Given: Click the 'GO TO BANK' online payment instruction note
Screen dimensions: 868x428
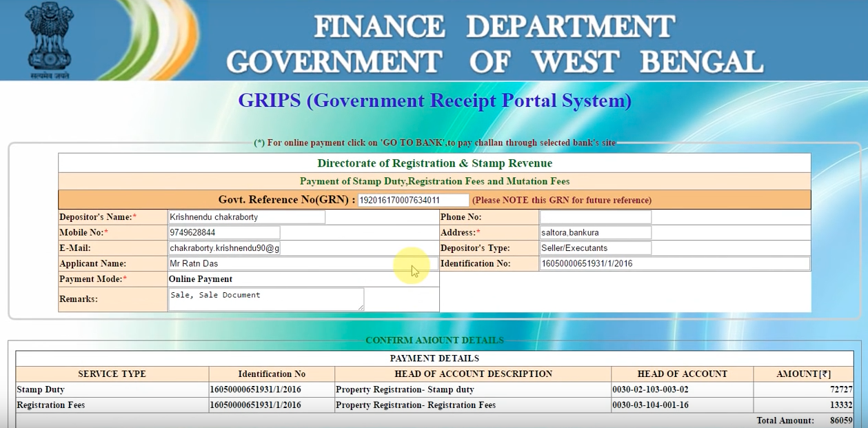Looking at the screenshot, I should (x=435, y=143).
